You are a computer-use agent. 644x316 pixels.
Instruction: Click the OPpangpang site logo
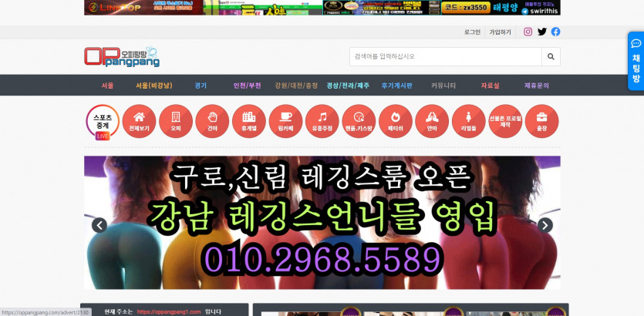pos(122,56)
